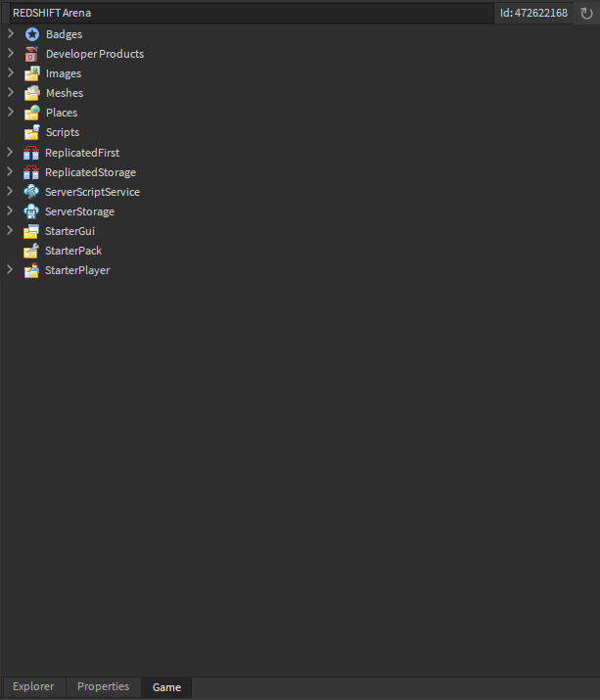Expand the Badges node
Image resolution: width=600 pixels, height=700 pixels.
(x=11, y=33)
